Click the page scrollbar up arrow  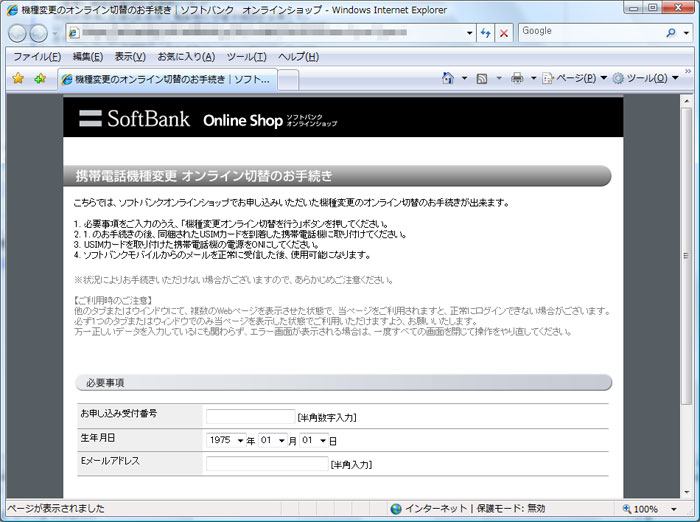(687, 101)
